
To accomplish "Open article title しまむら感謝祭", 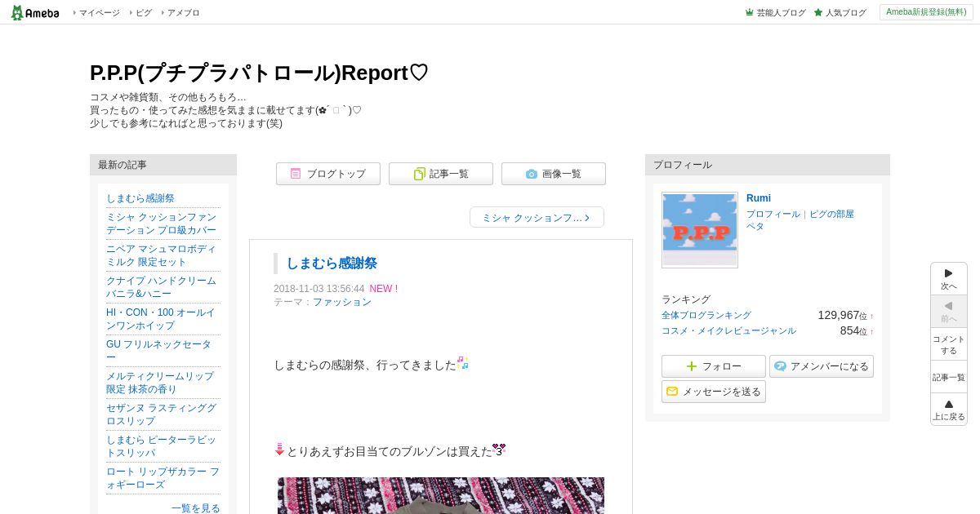I will 332,264.
